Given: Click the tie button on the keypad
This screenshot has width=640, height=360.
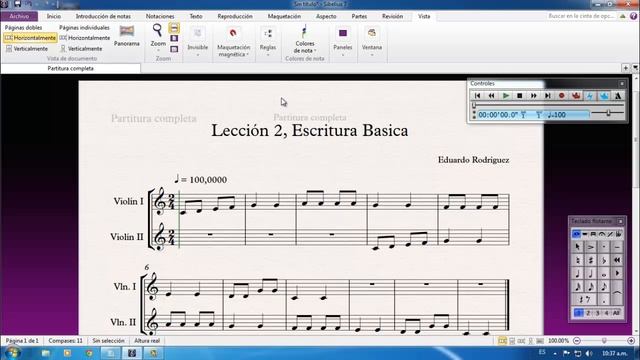Looking at the screenshot, I should coord(617,293).
